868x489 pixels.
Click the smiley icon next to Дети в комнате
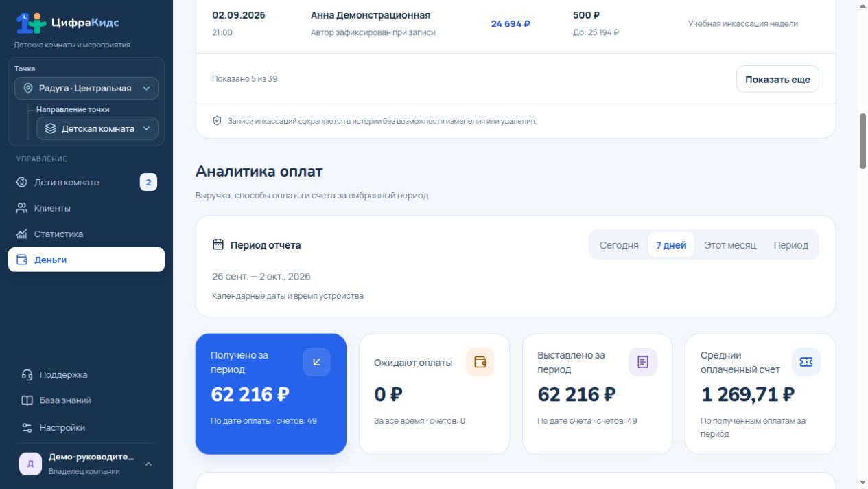(22, 182)
